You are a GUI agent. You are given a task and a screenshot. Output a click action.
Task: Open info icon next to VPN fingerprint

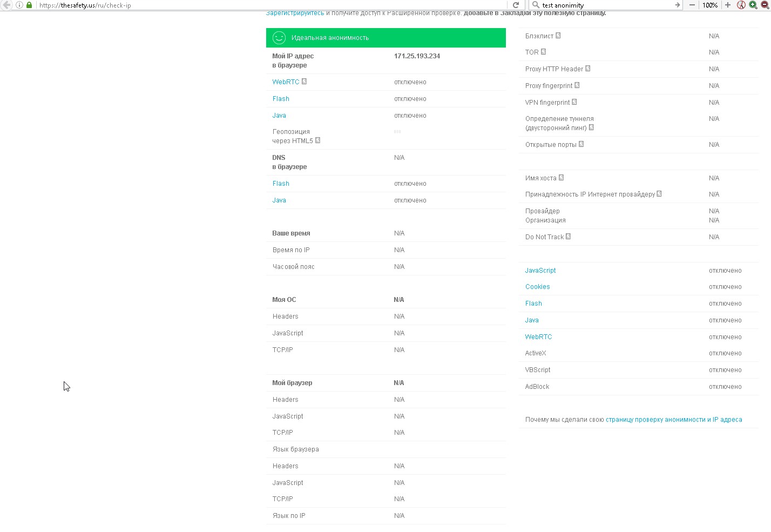pyautogui.click(x=574, y=102)
